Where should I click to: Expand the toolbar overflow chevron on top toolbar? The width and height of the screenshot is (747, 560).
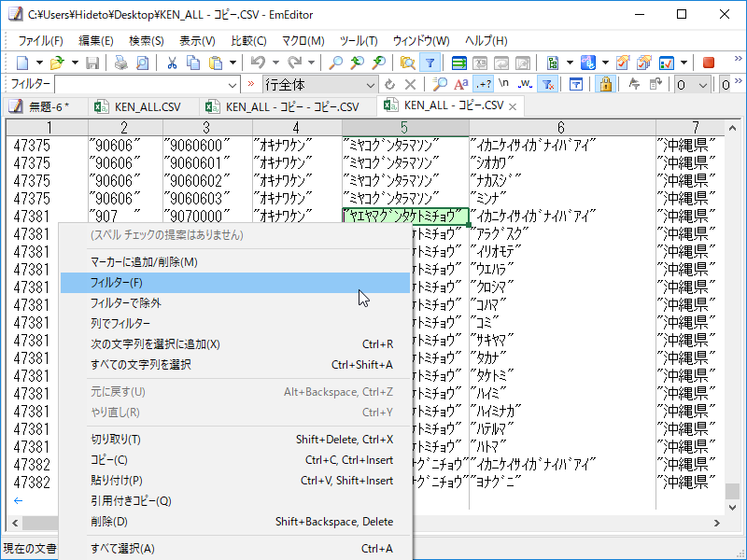click(739, 59)
